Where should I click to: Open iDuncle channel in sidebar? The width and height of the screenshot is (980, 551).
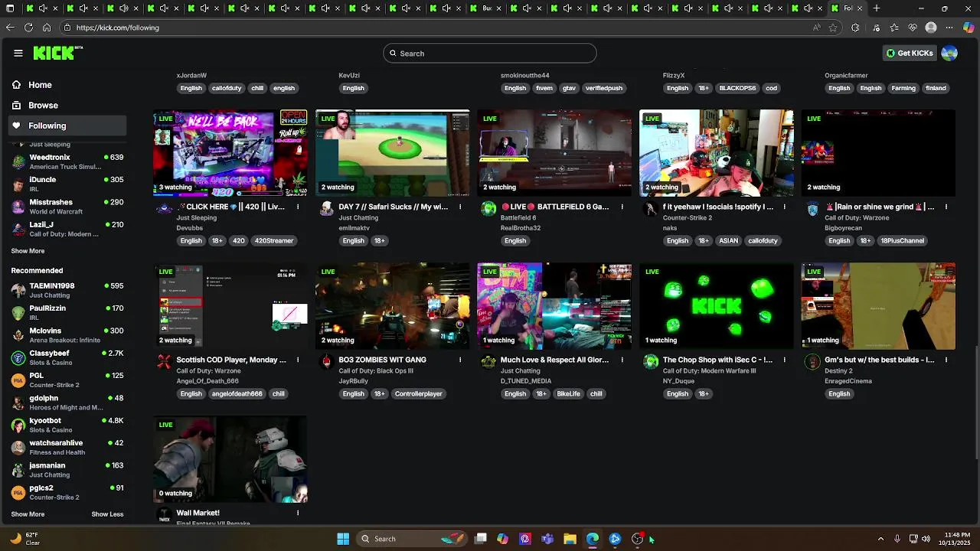pyautogui.click(x=67, y=184)
